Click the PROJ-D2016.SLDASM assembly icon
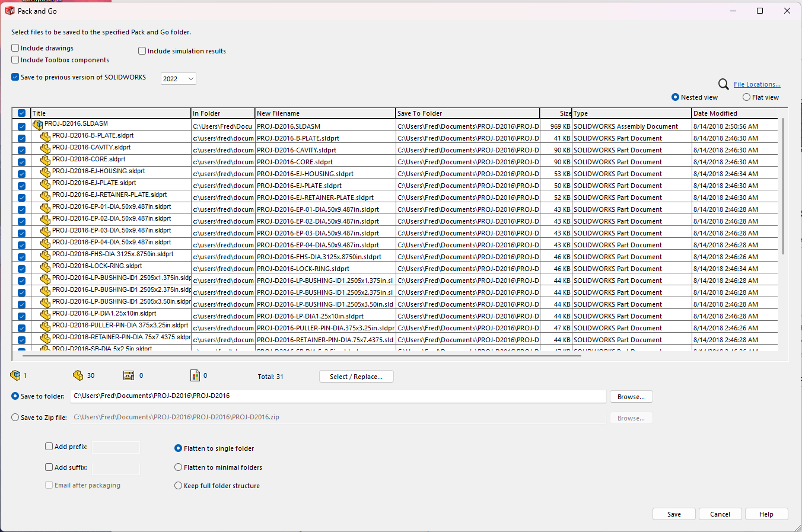 pos(38,125)
